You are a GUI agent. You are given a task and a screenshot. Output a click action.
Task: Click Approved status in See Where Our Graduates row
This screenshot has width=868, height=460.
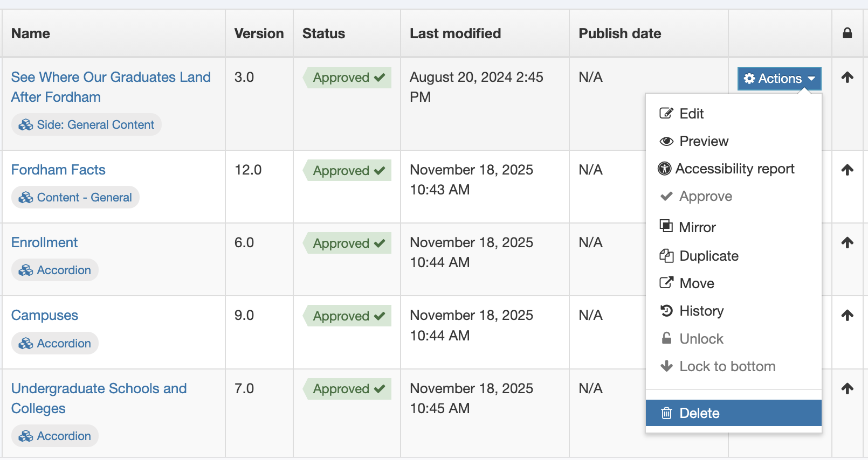coord(348,78)
